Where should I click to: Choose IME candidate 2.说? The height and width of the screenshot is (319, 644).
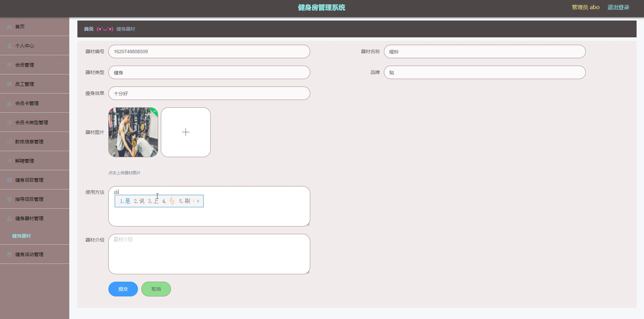(139, 201)
